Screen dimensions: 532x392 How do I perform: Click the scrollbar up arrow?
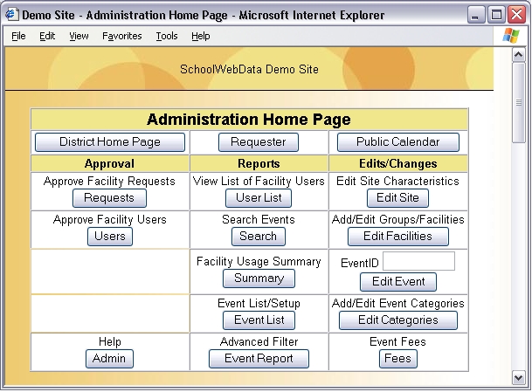pyautogui.click(x=518, y=55)
